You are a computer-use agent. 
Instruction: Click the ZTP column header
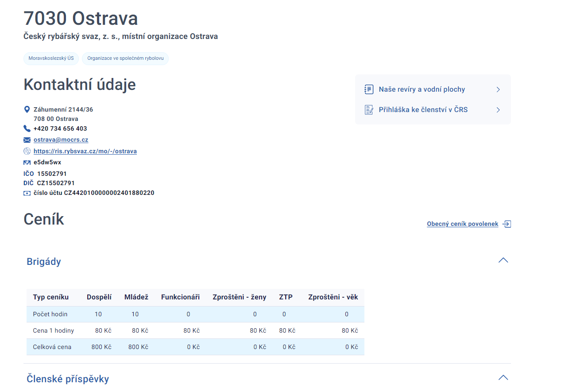coord(286,297)
